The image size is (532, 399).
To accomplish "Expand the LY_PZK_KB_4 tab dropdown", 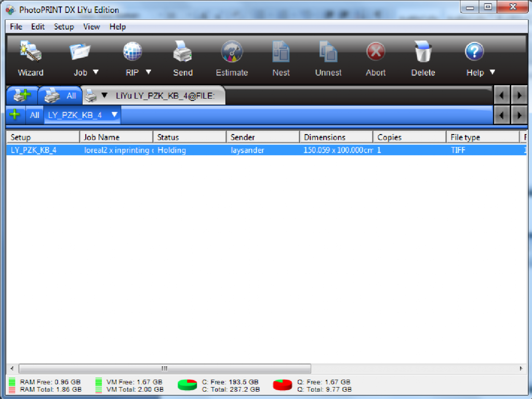I will tap(114, 115).
